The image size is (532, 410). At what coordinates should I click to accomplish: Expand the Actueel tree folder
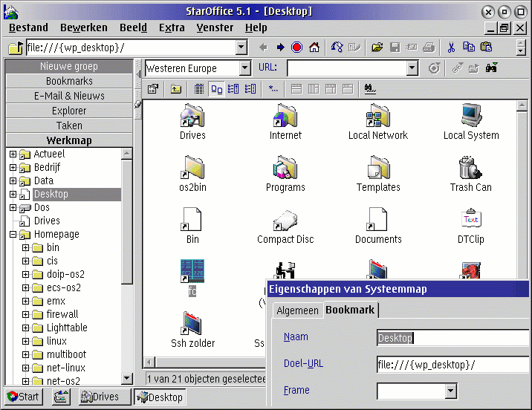point(13,154)
